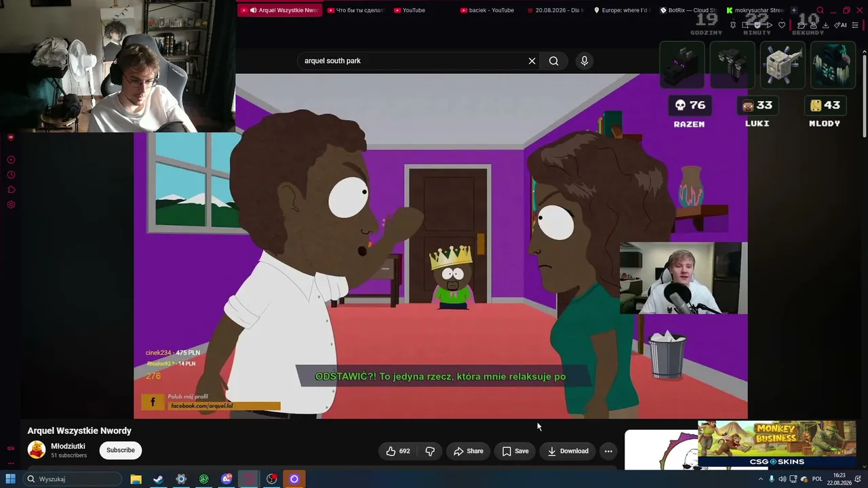The height and width of the screenshot is (488, 868).
Task: Click the South Park video player
Action: click(x=441, y=246)
